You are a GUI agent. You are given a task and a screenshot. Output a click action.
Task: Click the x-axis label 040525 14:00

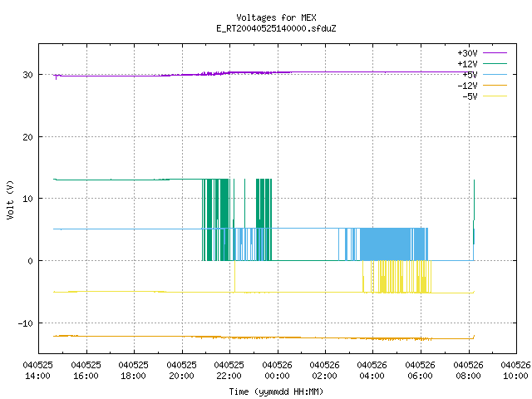37,371
